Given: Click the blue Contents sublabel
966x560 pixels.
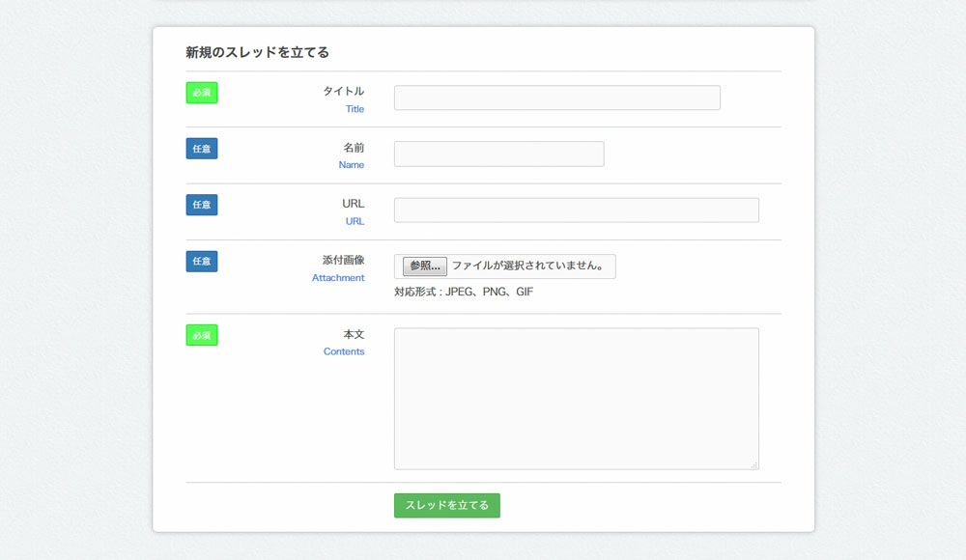Looking at the screenshot, I should pyautogui.click(x=344, y=351).
